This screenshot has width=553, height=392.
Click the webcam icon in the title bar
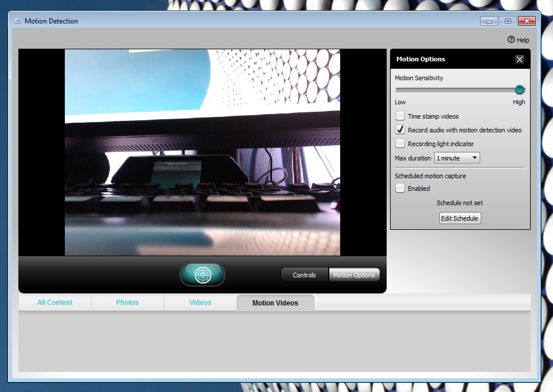click(18, 21)
